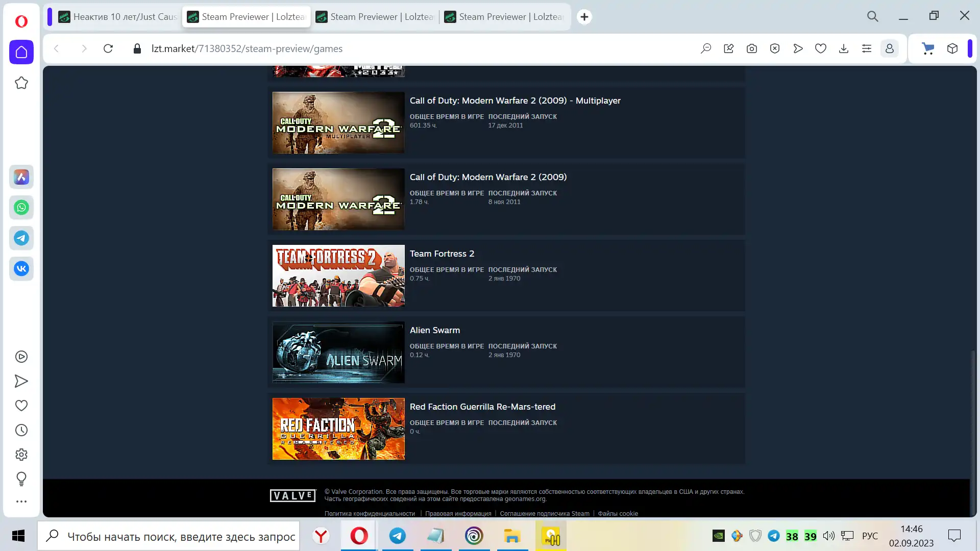
Task: Switch input language РУС
Action: (870, 536)
